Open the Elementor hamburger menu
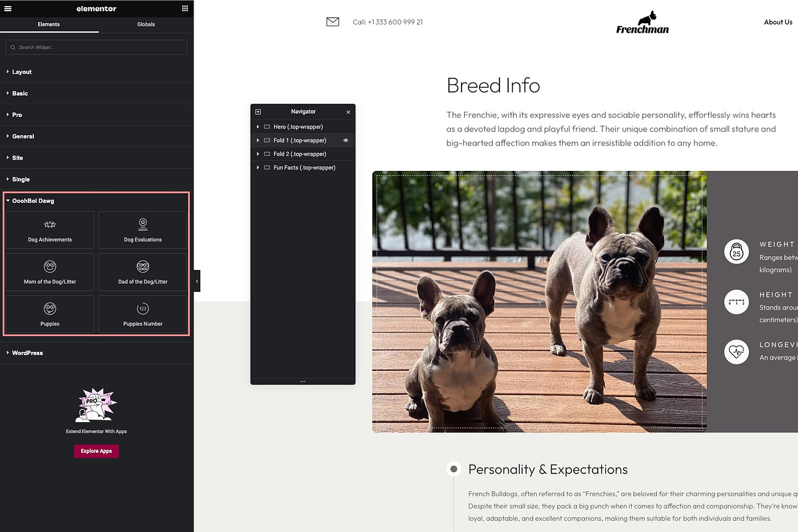 8,9
